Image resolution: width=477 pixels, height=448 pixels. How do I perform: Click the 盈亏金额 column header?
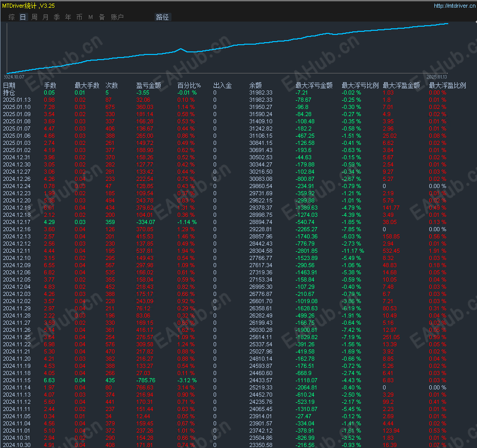tap(148, 85)
